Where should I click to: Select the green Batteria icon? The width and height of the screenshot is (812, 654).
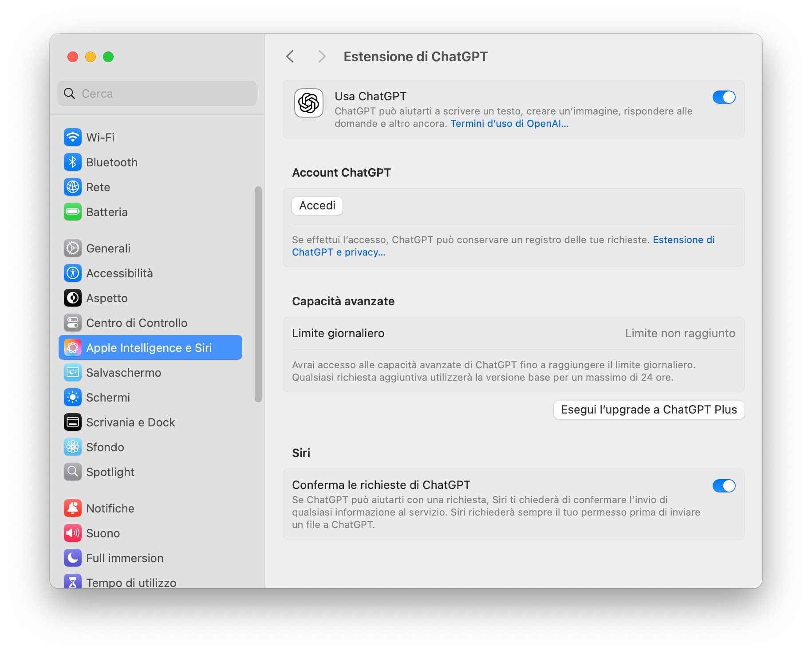pos(73,212)
